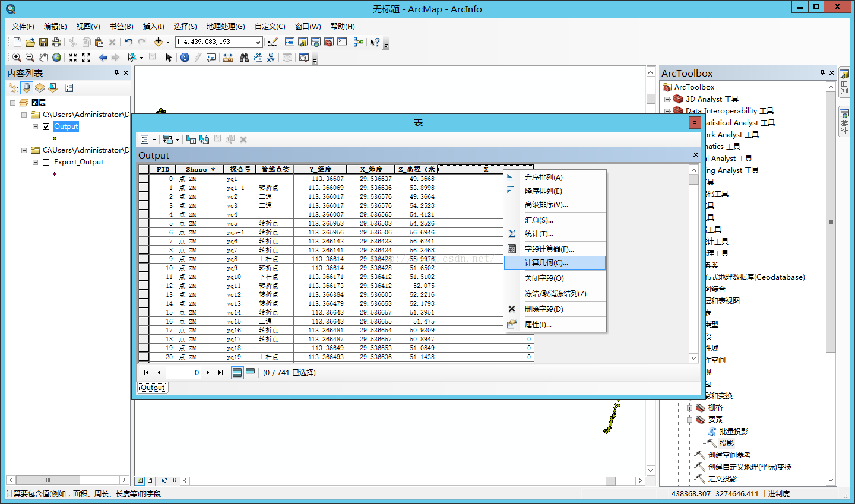
Task: Choose 计算几何(C) from context menu
Action: pyautogui.click(x=555, y=262)
